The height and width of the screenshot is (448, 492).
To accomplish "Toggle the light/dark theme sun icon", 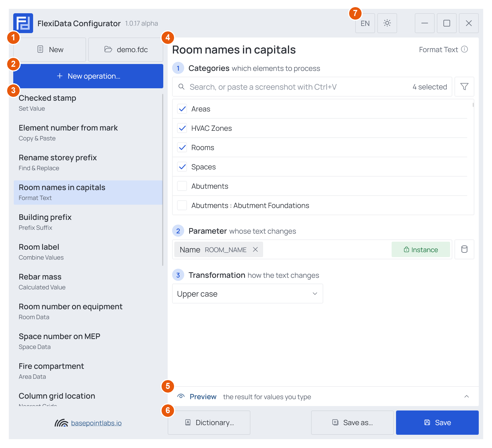I will point(387,23).
